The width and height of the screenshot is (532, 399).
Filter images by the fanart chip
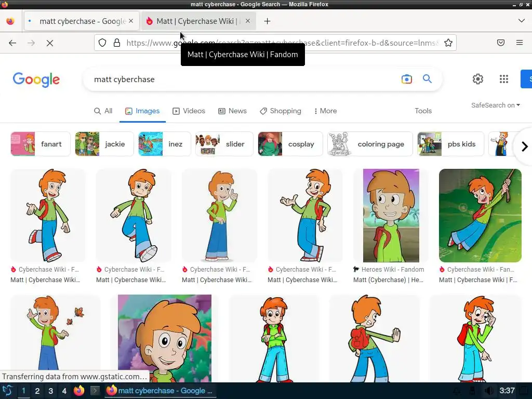[41, 144]
